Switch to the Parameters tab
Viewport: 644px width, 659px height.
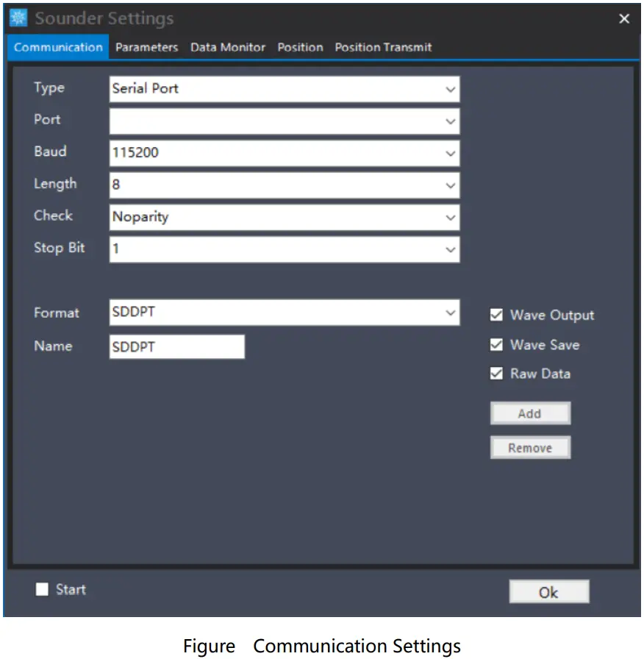tap(146, 47)
